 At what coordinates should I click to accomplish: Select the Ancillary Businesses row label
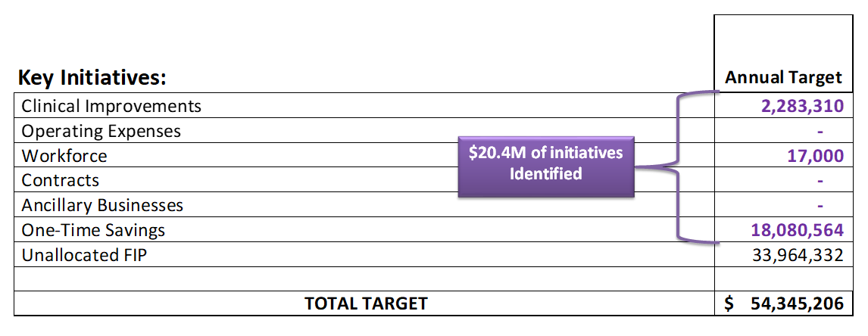tap(102, 205)
